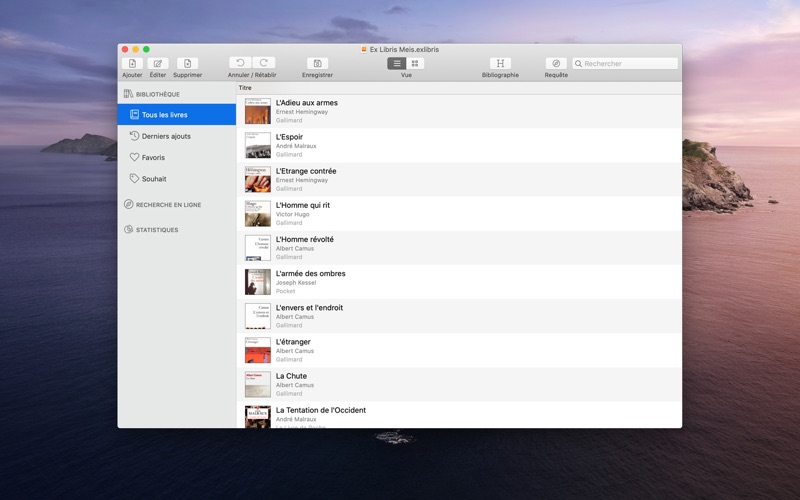
Task: Click the Éditer edit icon
Action: 158,63
